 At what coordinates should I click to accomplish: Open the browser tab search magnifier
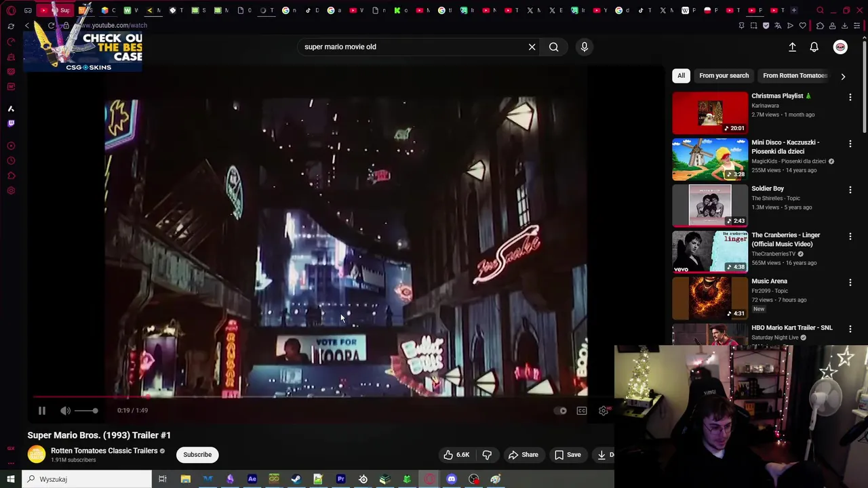(820, 10)
